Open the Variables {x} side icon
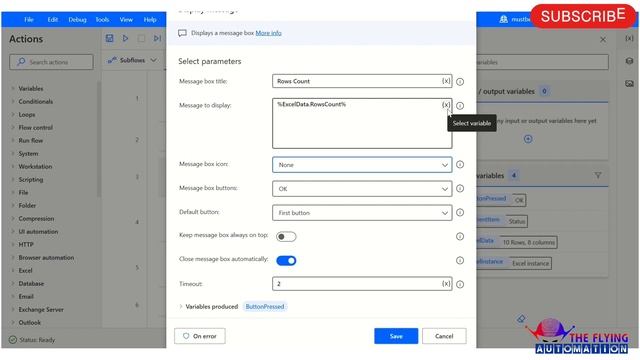640x360 pixels. click(629, 38)
